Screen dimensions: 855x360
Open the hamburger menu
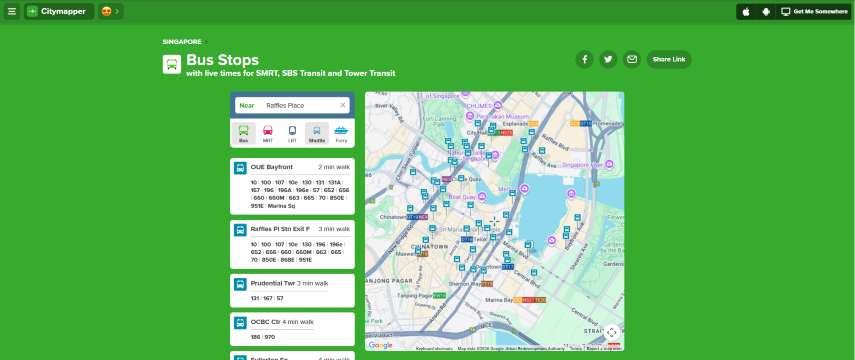[x=12, y=11]
